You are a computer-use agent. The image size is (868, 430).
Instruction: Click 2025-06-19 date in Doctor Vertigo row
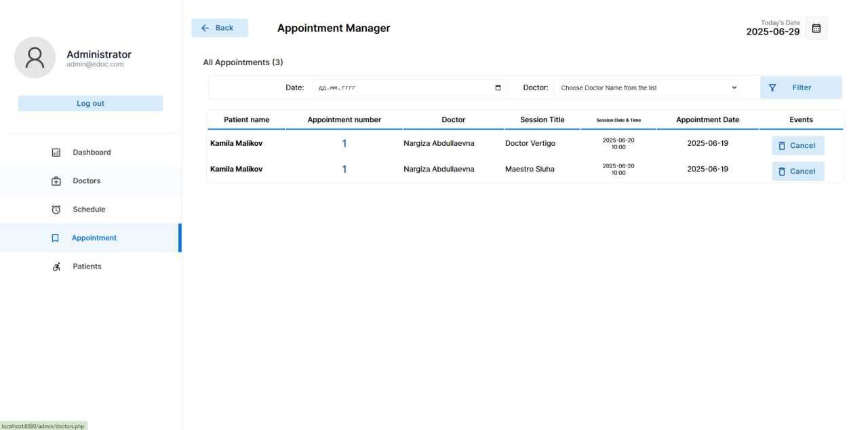coord(708,143)
